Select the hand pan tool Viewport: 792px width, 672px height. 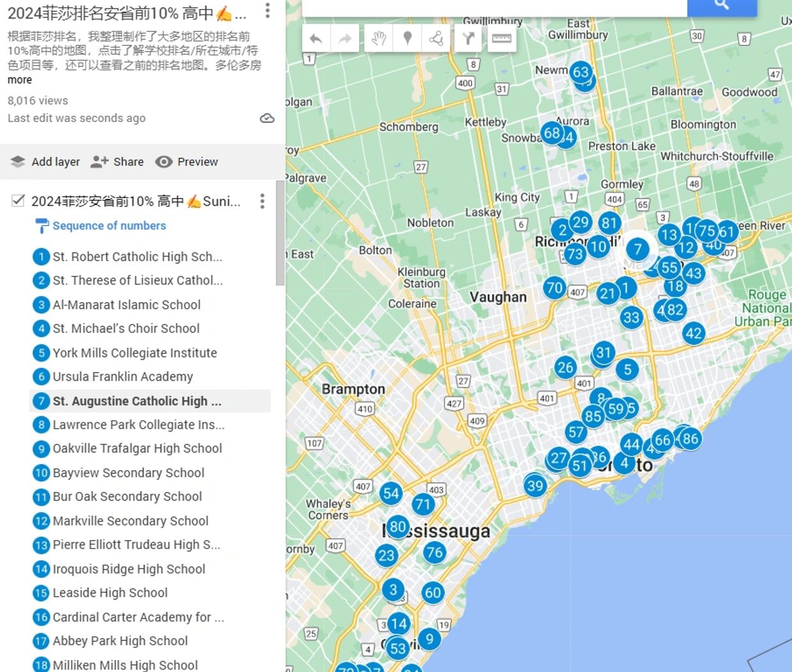click(379, 39)
